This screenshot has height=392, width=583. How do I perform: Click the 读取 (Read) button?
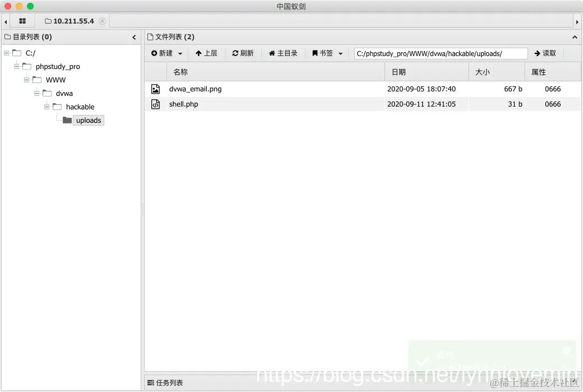[x=544, y=53]
